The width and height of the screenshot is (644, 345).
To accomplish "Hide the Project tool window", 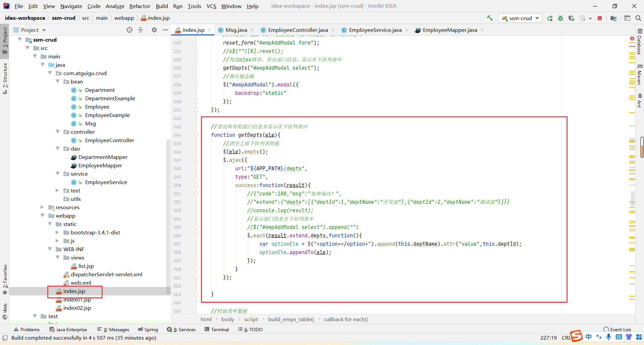I will coord(165,30).
